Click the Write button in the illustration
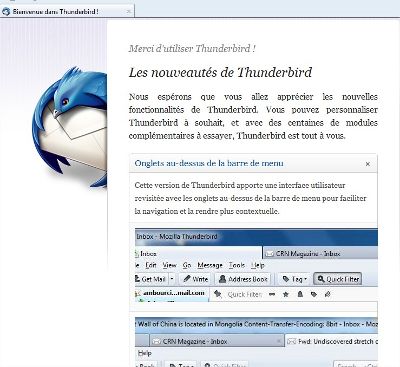Screen dimensions: 400x367 tap(195, 279)
